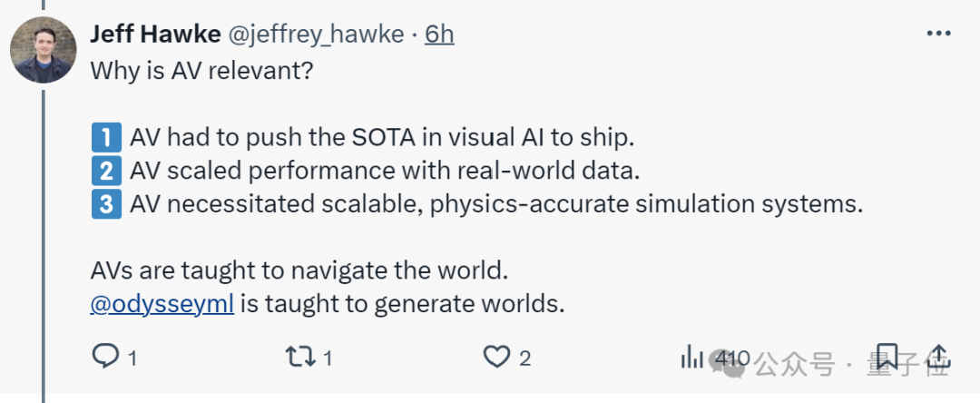Click the retweet count of 1

click(x=328, y=358)
